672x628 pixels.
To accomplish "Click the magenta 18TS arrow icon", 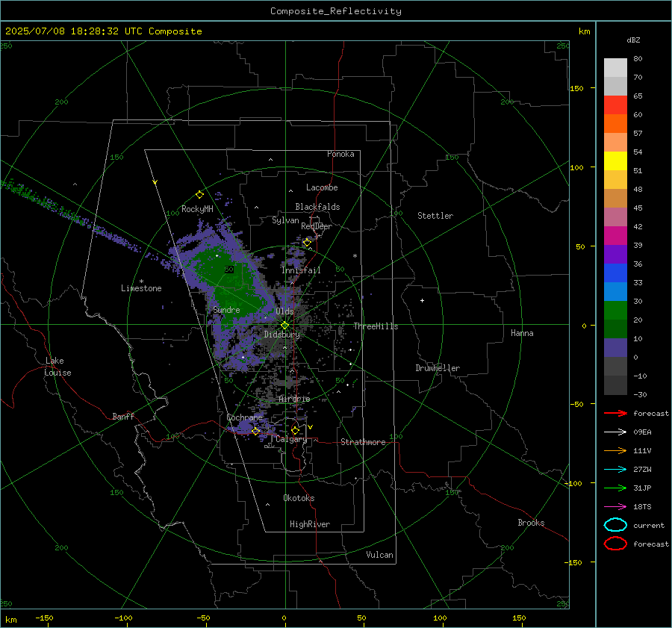I will tap(615, 507).
